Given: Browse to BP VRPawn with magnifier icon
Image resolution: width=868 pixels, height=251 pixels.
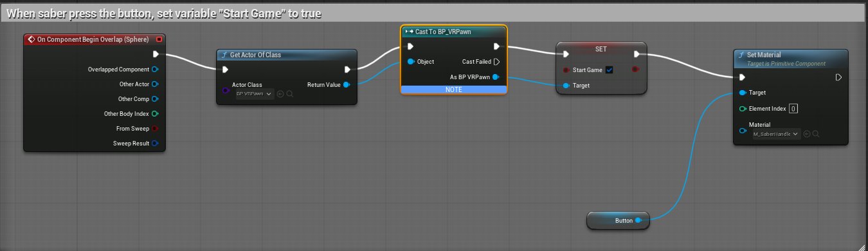Looking at the screenshot, I should tap(290, 94).
